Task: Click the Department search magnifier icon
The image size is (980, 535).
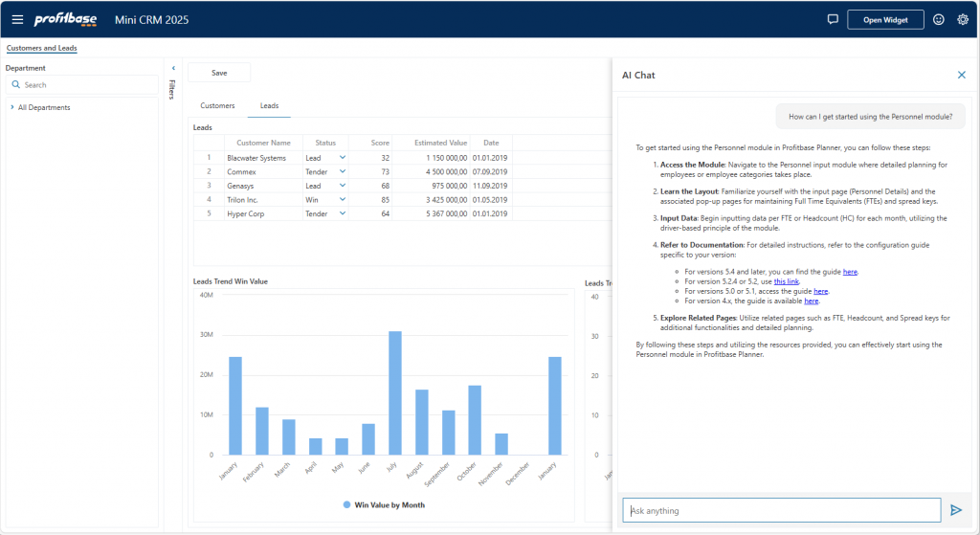Action: 16,85
